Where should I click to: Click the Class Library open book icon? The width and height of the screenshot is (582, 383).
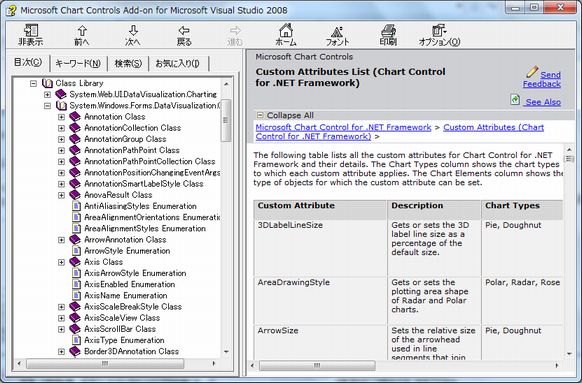[47, 83]
